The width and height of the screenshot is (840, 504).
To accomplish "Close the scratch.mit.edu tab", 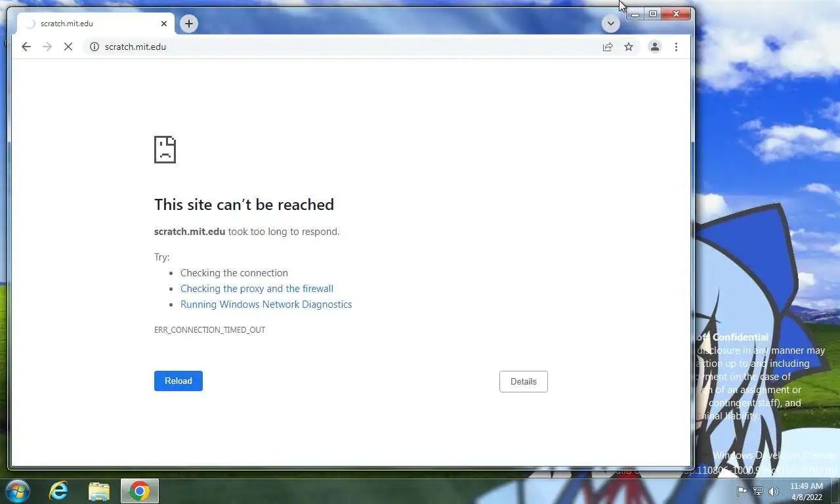I will 164,24.
